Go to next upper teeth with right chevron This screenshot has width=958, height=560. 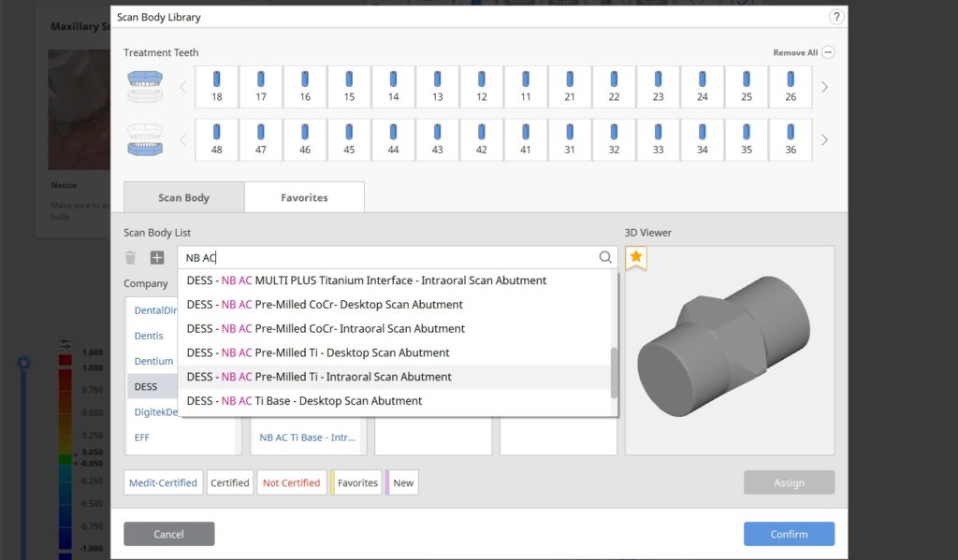coord(824,87)
